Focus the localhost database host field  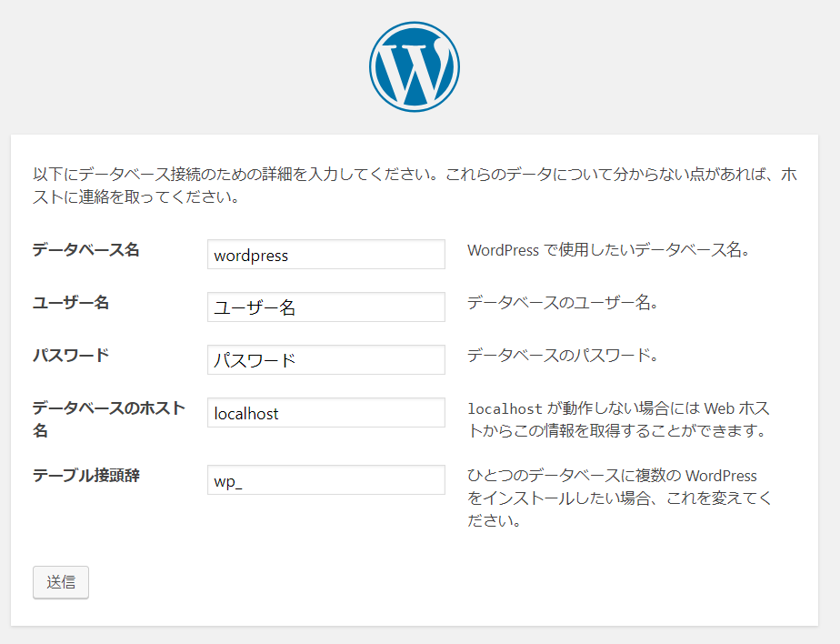tap(326, 412)
